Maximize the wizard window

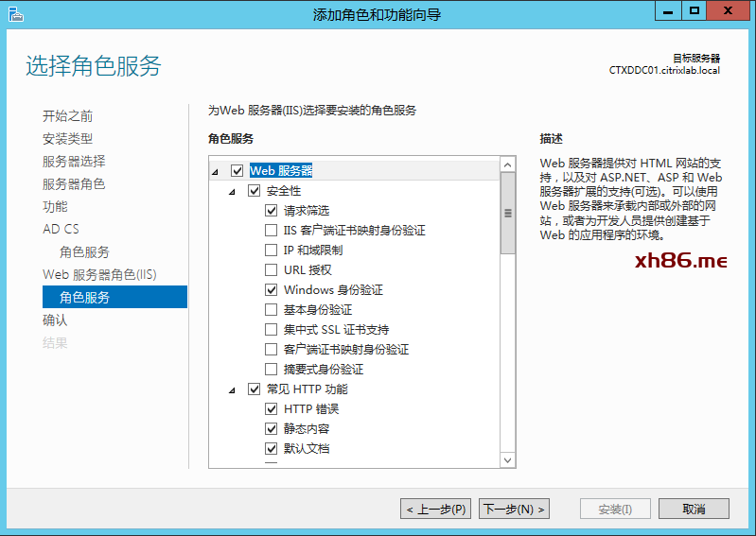click(x=694, y=10)
